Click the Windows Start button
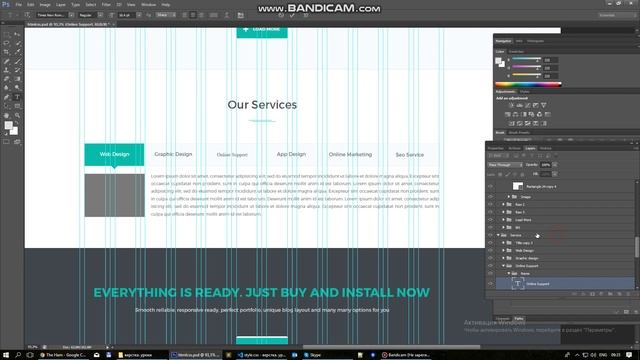 coord(6,355)
